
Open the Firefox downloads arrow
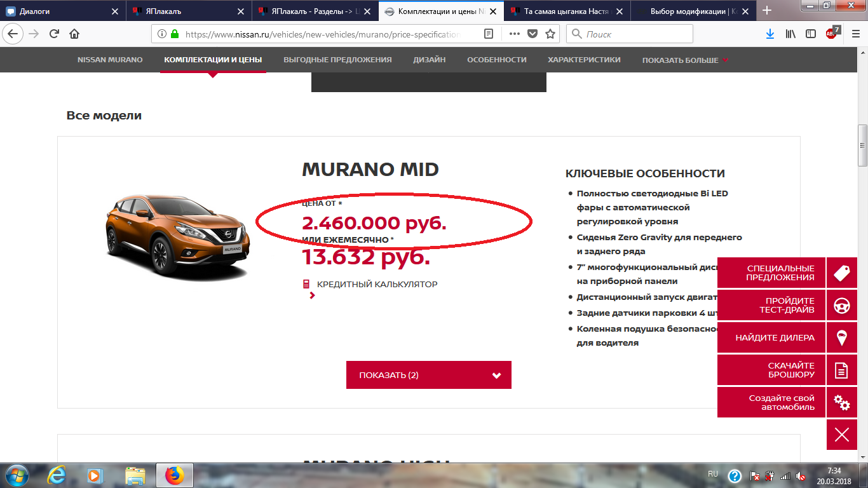pyautogui.click(x=770, y=34)
